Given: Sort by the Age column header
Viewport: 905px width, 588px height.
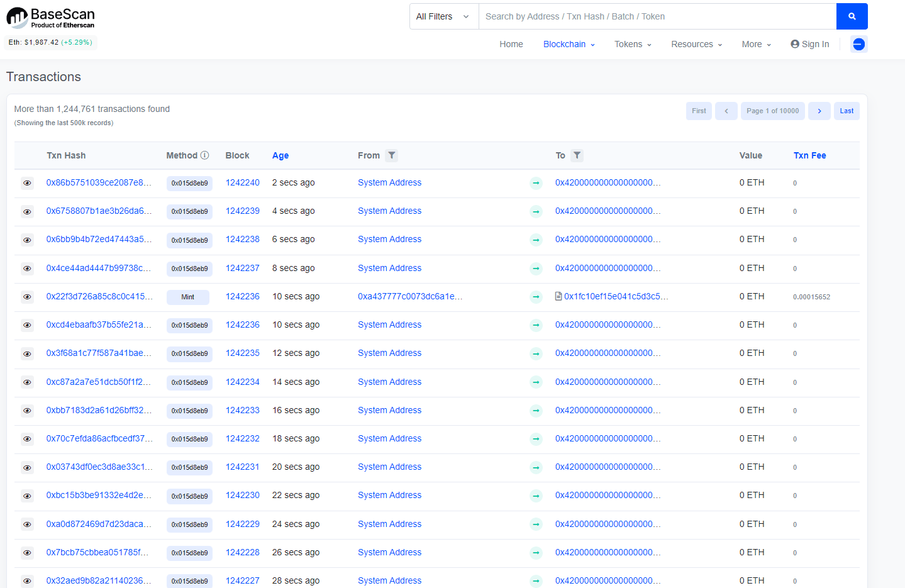Looking at the screenshot, I should click(x=280, y=155).
